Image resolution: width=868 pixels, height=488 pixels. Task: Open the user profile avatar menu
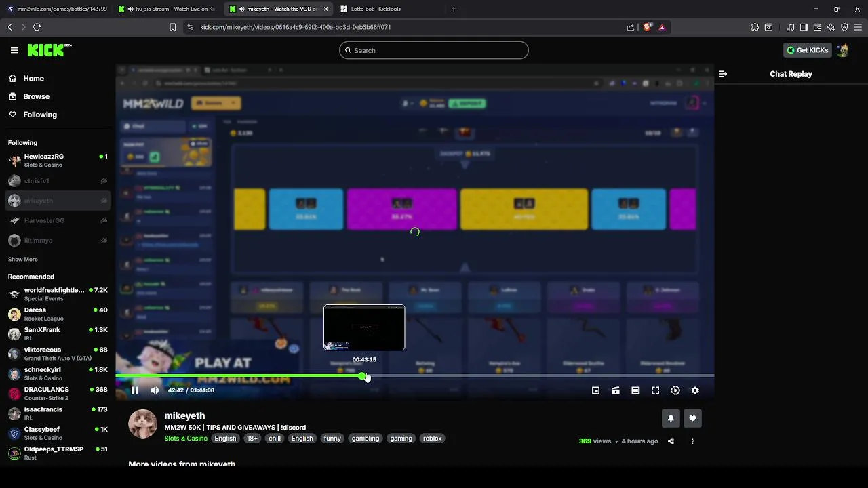(842, 50)
